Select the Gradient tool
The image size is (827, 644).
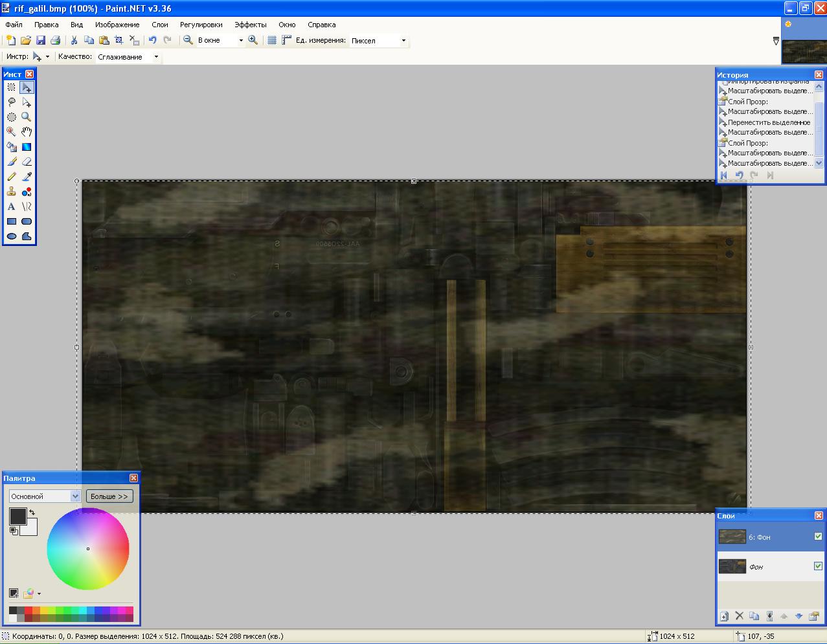[x=27, y=147]
